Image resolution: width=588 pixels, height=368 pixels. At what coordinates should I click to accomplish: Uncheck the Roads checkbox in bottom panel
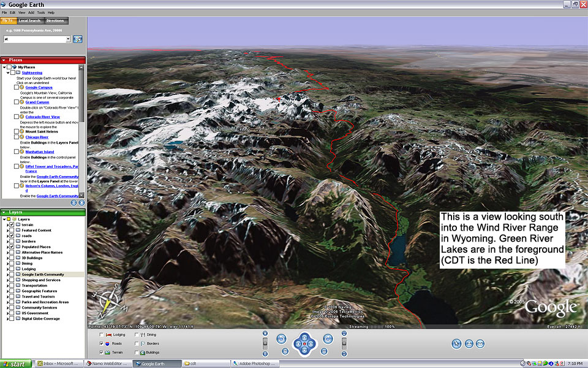click(x=101, y=343)
